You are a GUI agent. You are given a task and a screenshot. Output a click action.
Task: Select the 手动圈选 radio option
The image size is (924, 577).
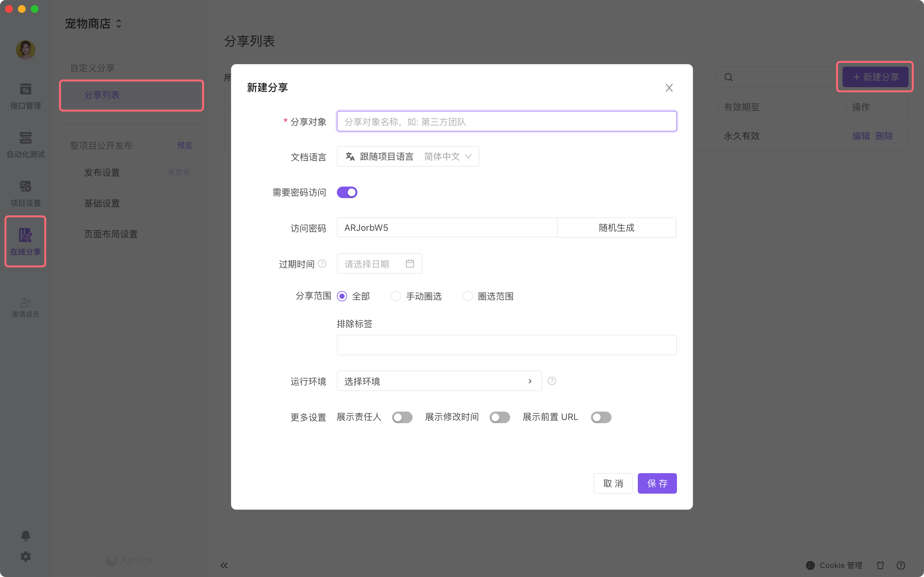click(x=396, y=296)
